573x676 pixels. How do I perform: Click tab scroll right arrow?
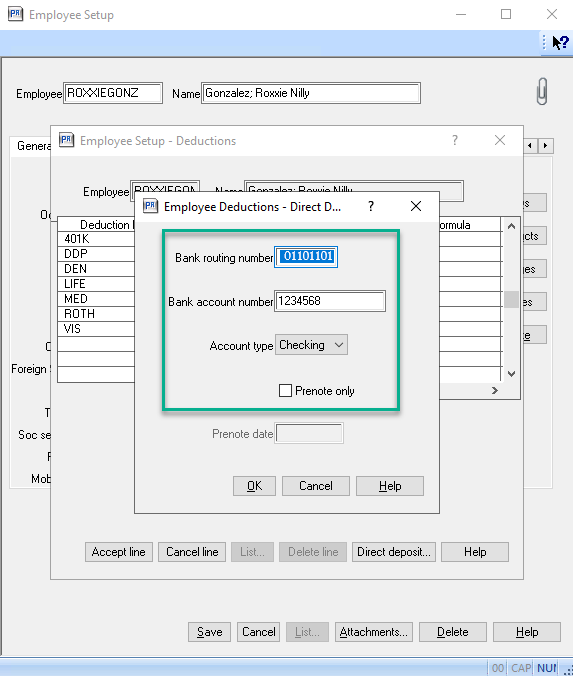tap(546, 146)
